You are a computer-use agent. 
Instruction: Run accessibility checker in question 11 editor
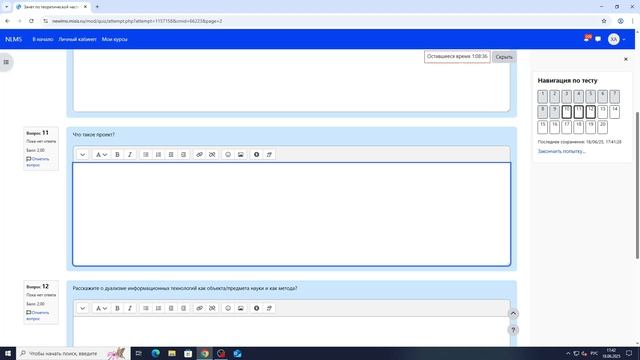click(256, 155)
